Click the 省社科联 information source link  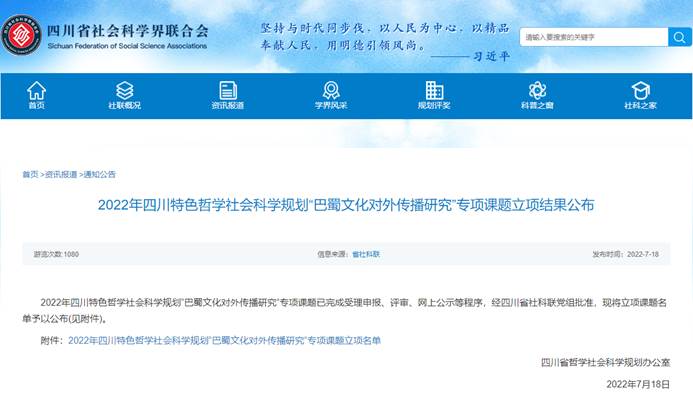[x=365, y=255]
